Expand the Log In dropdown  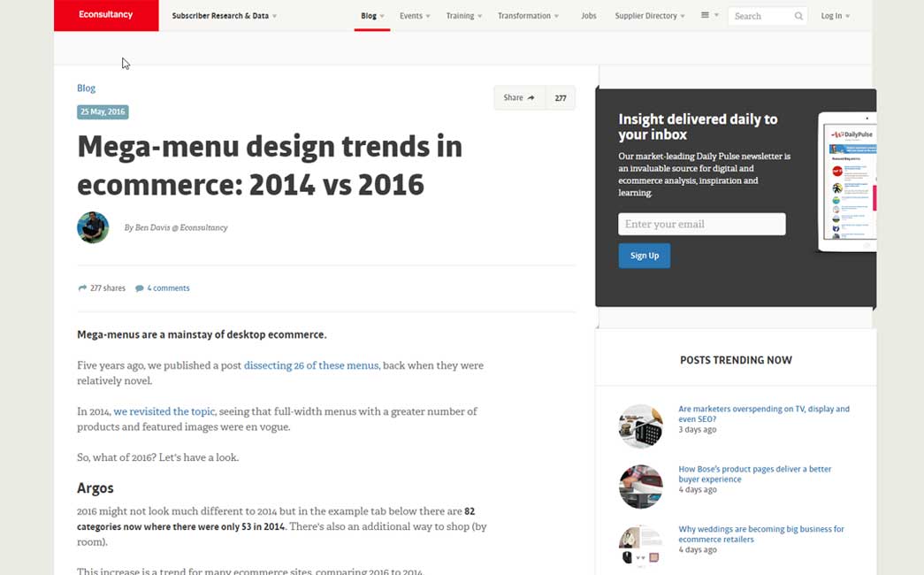[835, 16]
